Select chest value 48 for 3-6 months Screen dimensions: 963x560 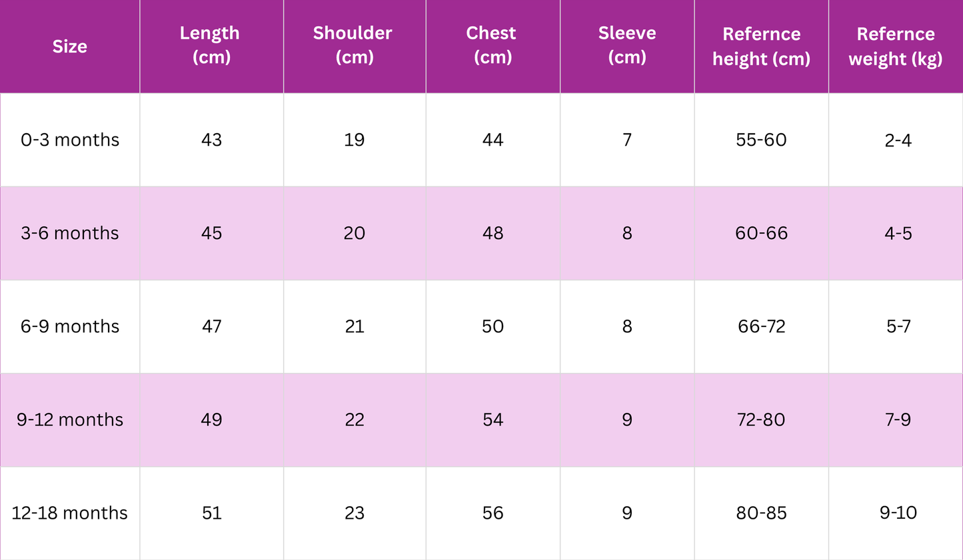492,233
